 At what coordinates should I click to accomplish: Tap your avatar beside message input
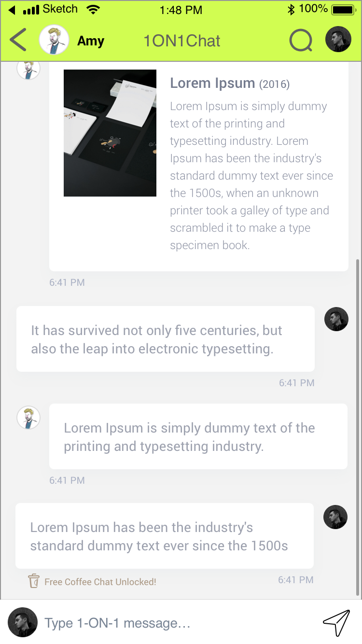click(23, 622)
